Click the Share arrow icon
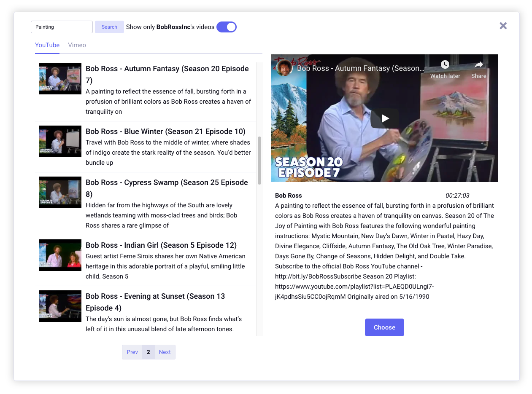Screen dimensions: 532x394 click(479, 64)
